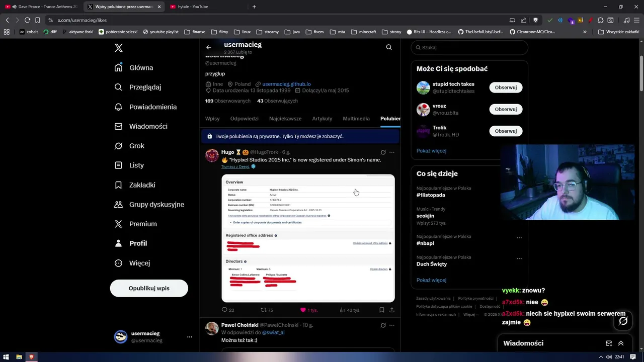Follow stupid tech takes
Viewport: 644px width, 362px height.
(x=506, y=87)
